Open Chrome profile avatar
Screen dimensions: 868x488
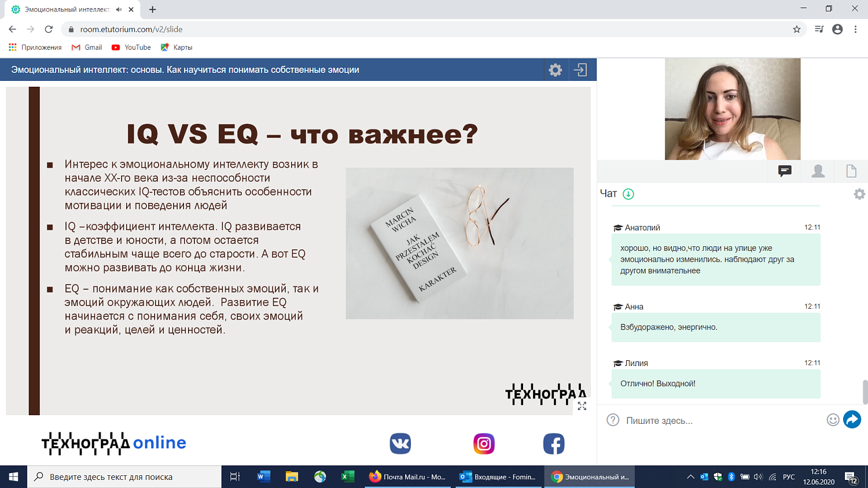[x=837, y=29]
